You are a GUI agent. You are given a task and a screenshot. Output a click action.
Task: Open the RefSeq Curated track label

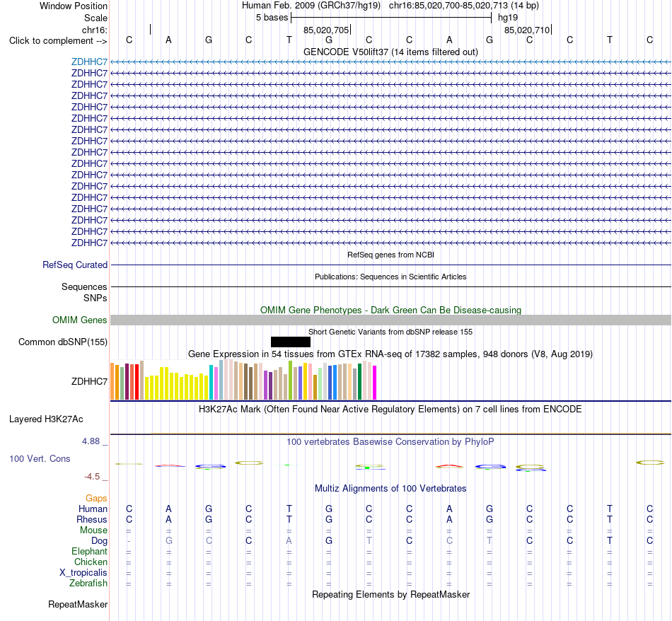(x=75, y=265)
